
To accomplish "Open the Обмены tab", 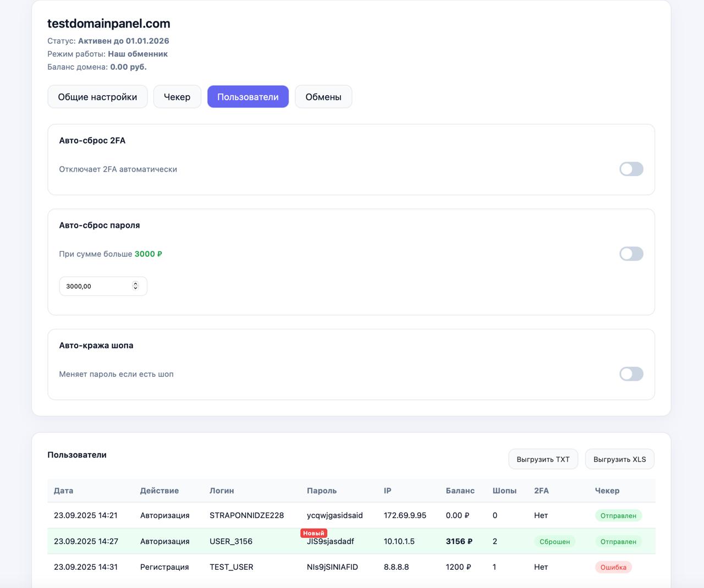I will [323, 97].
